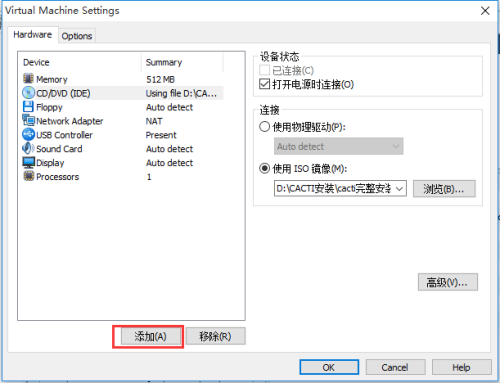Click the Memory device icon
The height and width of the screenshot is (383, 500).
(28, 79)
